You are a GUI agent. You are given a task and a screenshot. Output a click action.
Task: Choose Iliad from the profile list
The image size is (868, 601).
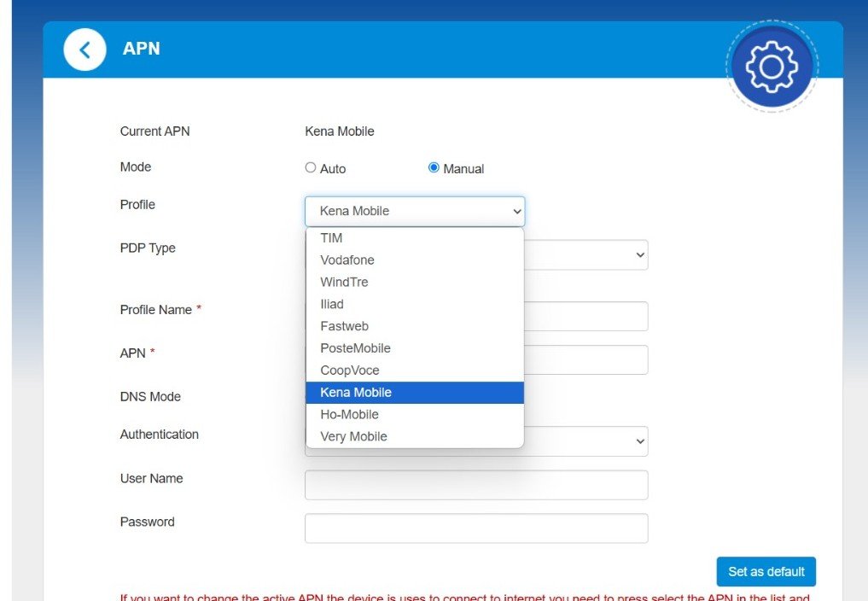[415, 304]
